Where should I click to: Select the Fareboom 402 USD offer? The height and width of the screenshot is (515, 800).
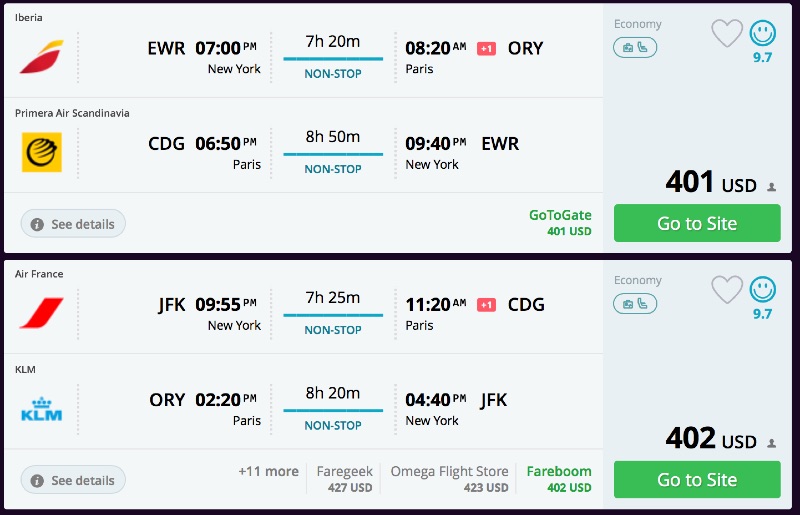coord(559,479)
